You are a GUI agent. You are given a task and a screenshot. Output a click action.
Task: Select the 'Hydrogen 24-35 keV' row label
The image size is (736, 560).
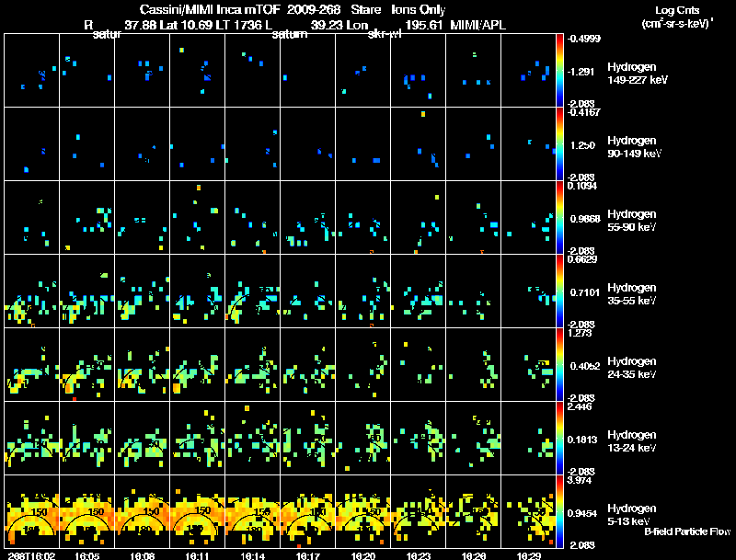click(x=632, y=368)
